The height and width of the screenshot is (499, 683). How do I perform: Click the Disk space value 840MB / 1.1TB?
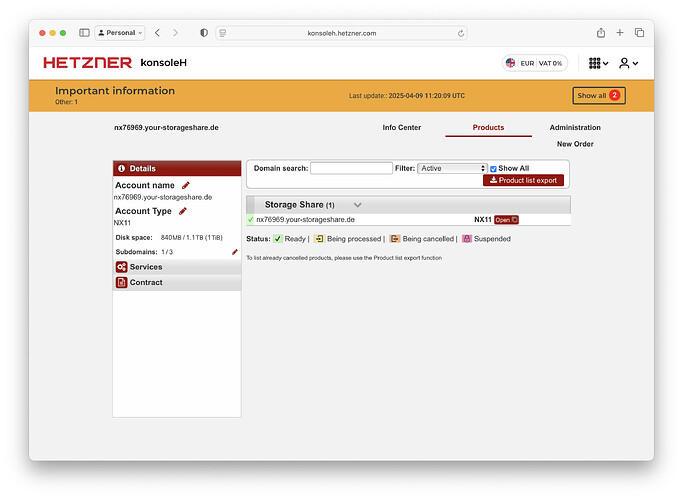click(x=191, y=238)
